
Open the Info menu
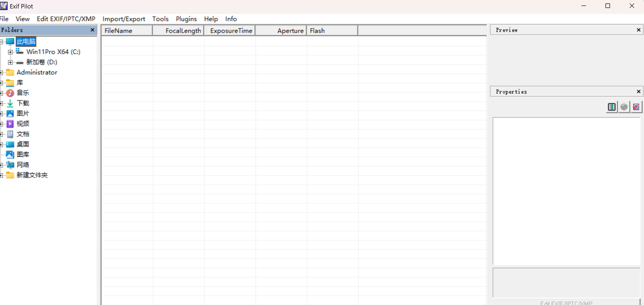coord(231,19)
